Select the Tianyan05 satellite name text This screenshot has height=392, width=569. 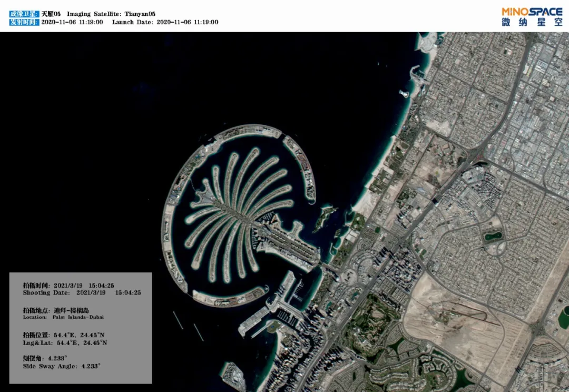pos(140,14)
